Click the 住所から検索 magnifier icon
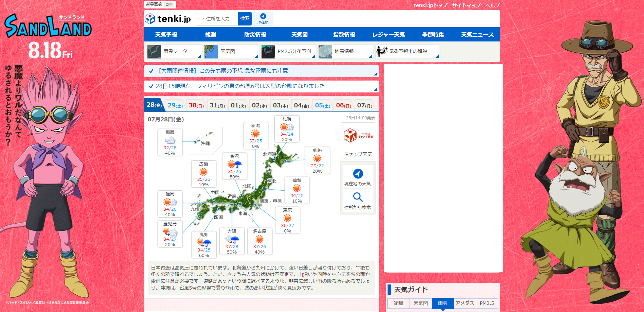Screen dimensions: 644x312 coord(358,197)
